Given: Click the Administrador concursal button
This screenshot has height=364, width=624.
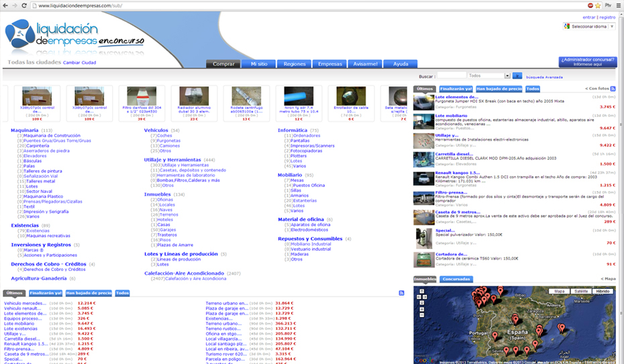Looking at the screenshot, I should point(587,62).
